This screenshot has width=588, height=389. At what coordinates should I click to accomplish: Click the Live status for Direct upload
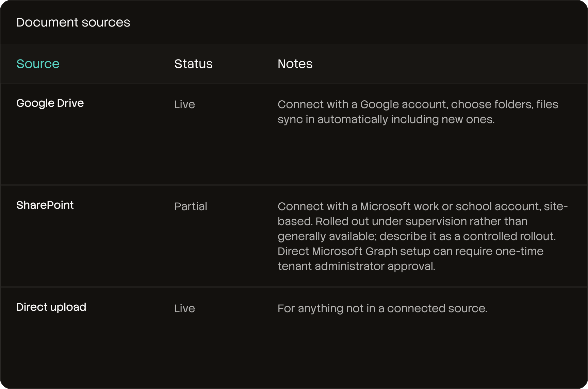point(184,308)
